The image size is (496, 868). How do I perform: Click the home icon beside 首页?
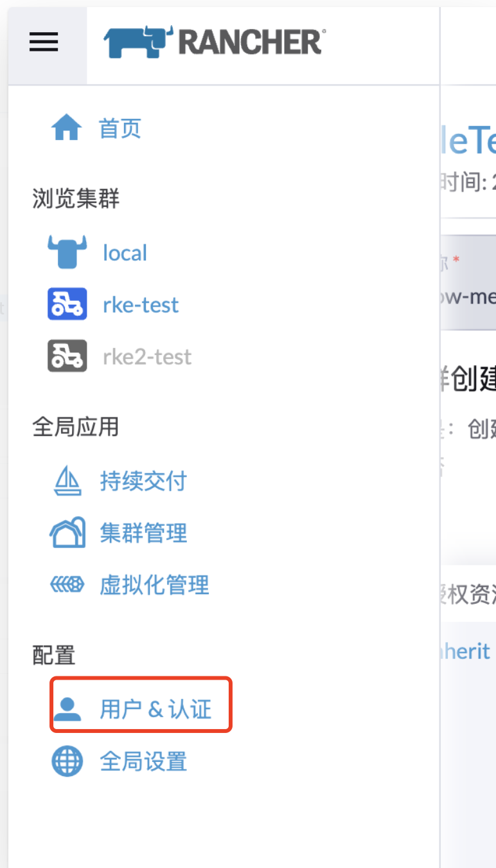click(x=66, y=129)
